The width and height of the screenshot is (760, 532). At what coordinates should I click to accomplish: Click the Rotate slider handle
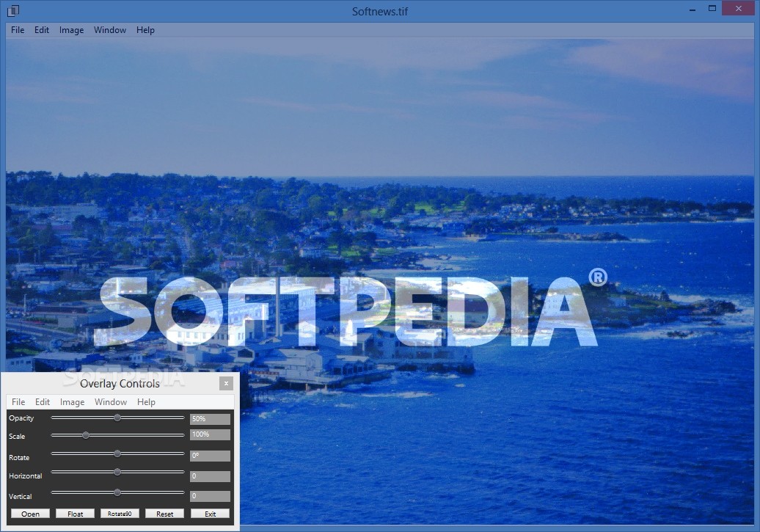(x=117, y=454)
